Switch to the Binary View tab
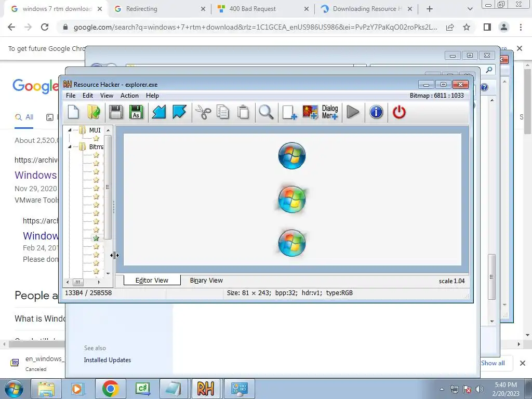This screenshot has width=532, height=399. [206, 280]
